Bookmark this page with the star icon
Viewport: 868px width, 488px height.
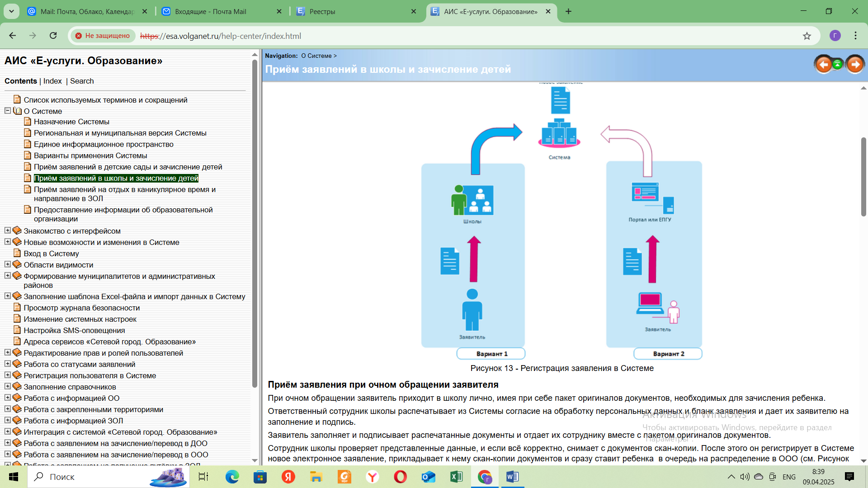point(807,36)
